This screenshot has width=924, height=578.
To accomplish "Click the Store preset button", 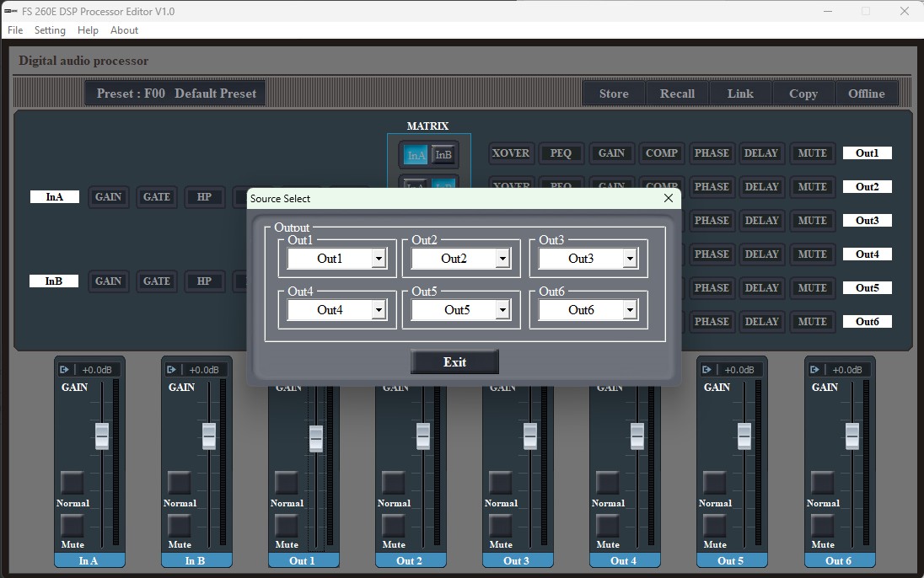I will pos(614,94).
